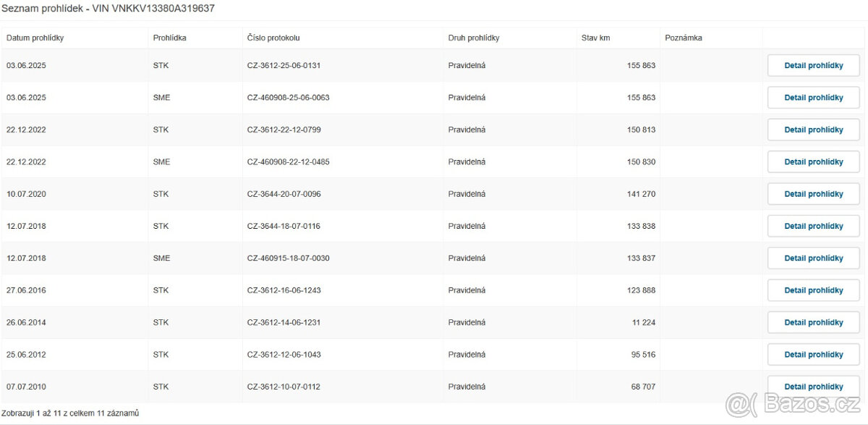Viewport: 868px width, 425px height.
Task: Open Detail prohlídky for protocol CZ-3612-25-06-0131
Action: [813, 66]
